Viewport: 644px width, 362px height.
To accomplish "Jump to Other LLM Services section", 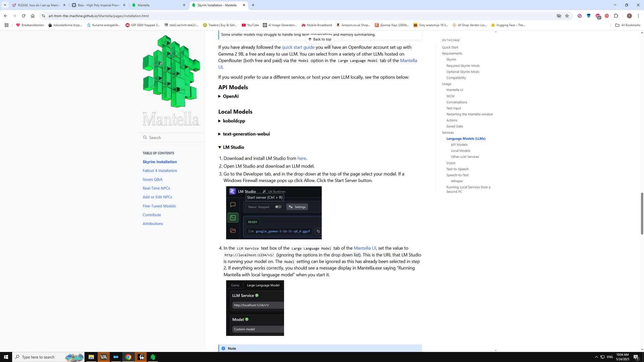I will [x=465, y=157].
